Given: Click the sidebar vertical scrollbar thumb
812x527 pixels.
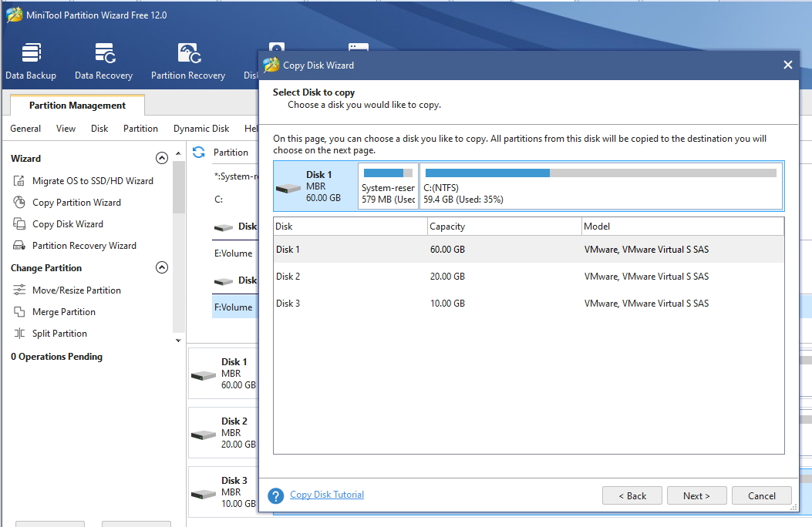Looking at the screenshot, I should point(179,186).
